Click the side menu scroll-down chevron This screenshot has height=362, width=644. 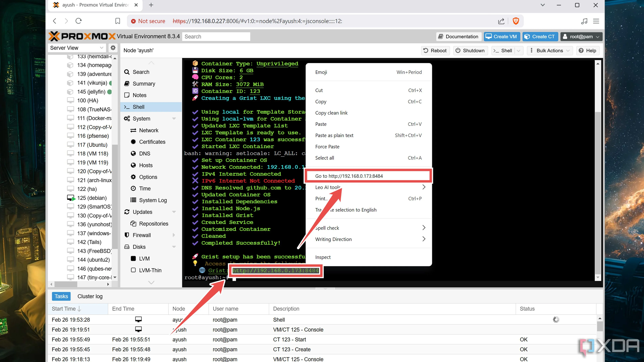point(151,283)
